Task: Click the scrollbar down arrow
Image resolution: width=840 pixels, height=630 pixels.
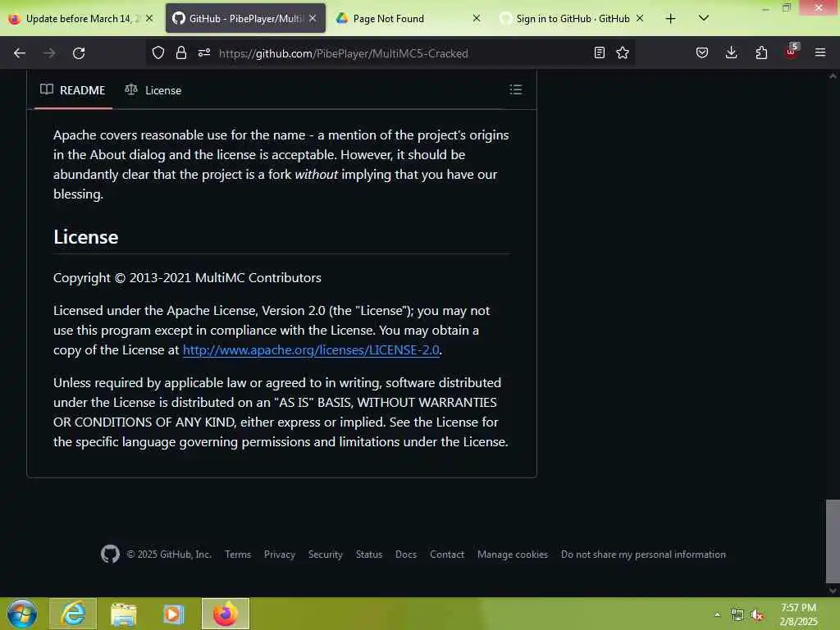Action: coord(833,591)
